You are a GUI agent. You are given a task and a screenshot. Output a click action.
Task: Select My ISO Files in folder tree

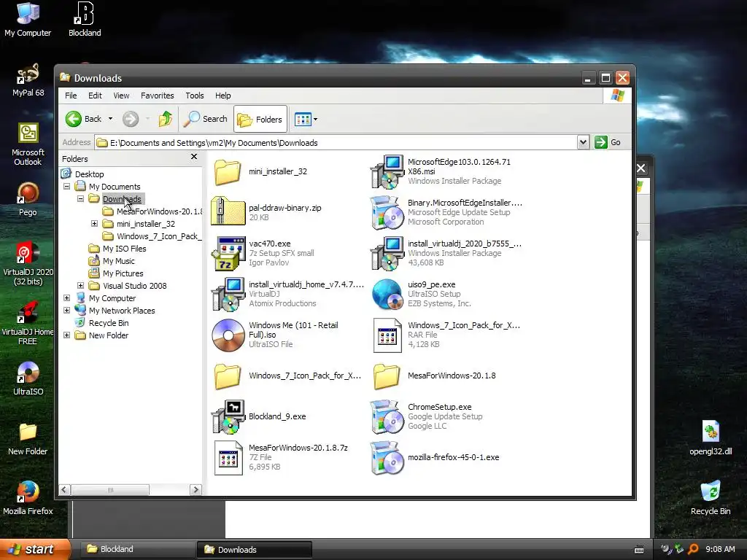tap(117, 249)
